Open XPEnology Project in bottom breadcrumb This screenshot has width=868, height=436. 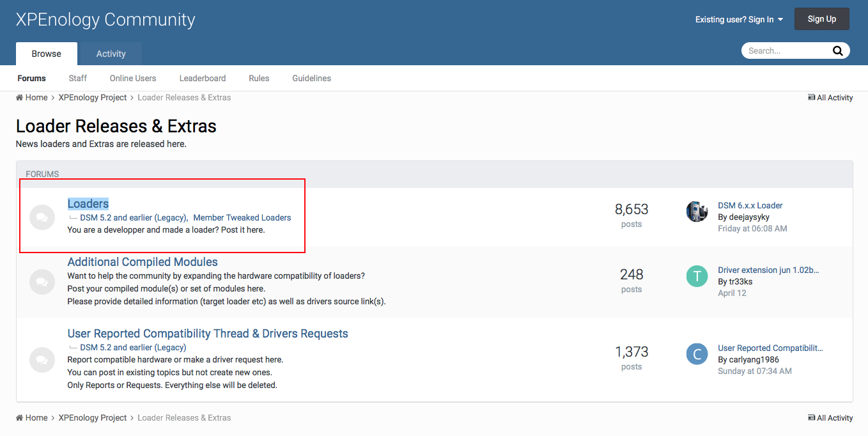[x=93, y=418]
